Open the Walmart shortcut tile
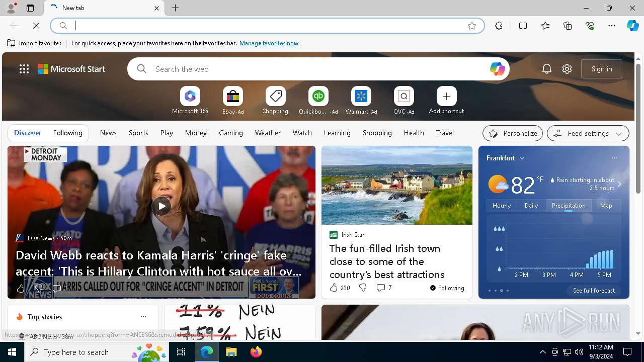The height and width of the screenshot is (362, 644). (361, 101)
